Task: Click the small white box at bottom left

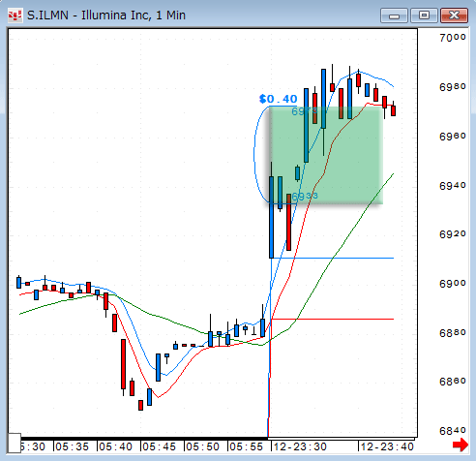Action: pyautogui.click(x=15, y=444)
